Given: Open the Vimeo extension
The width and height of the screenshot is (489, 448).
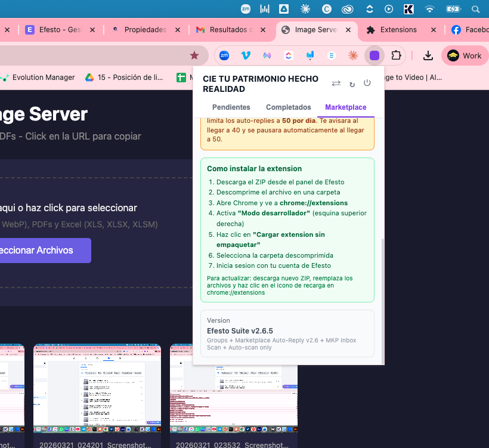Looking at the screenshot, I should [246, 55].
